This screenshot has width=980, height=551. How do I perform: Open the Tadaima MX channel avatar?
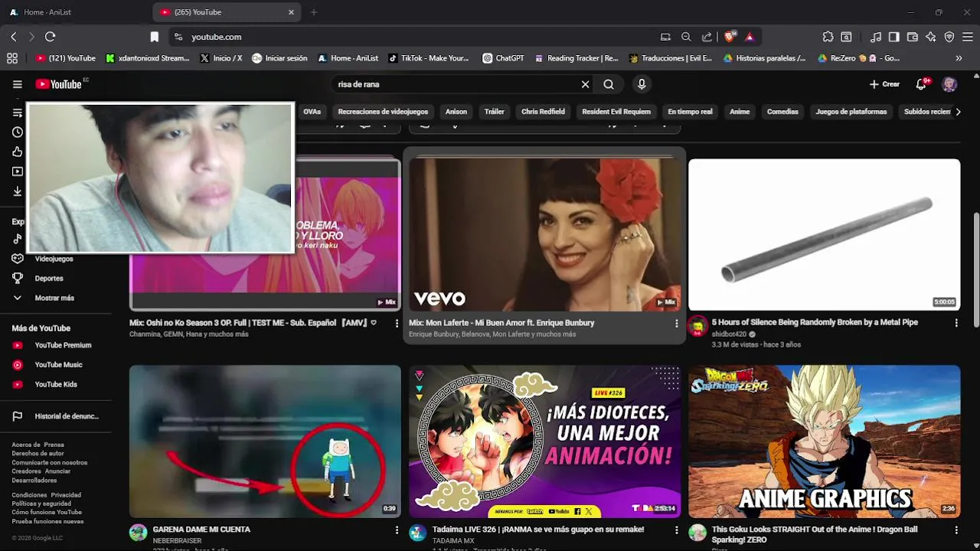417,533
